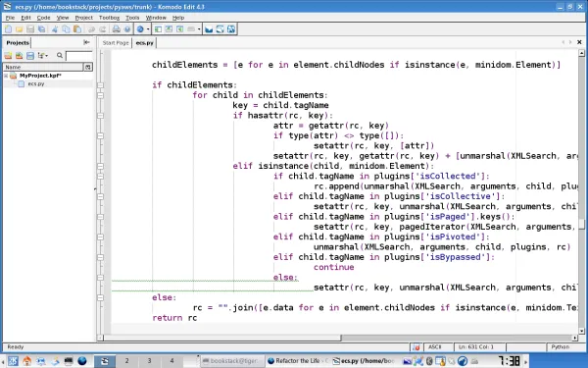The width and height of the screenshot is (588, 368).
Task: Click the Open file folder icon
Action: [x=20, y=29]
